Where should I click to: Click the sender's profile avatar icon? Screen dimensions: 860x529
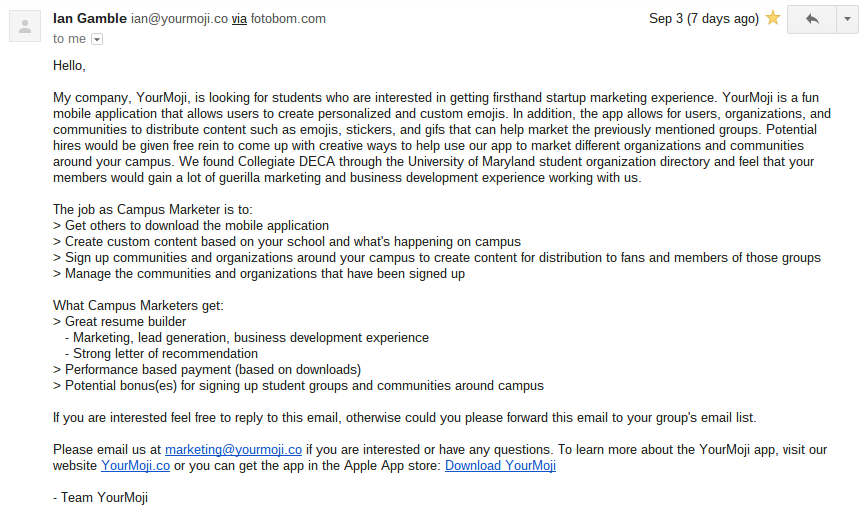click(25, 26)
